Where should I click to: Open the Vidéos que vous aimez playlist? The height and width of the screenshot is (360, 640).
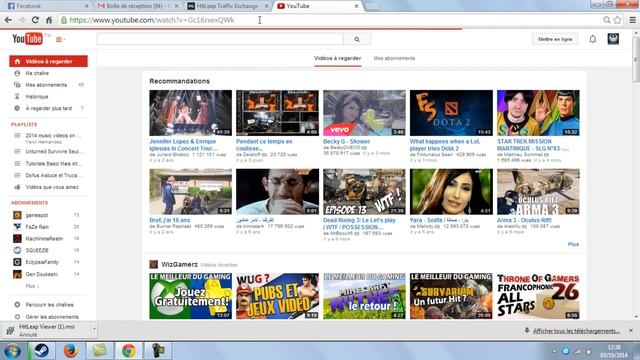pos(52,187)
